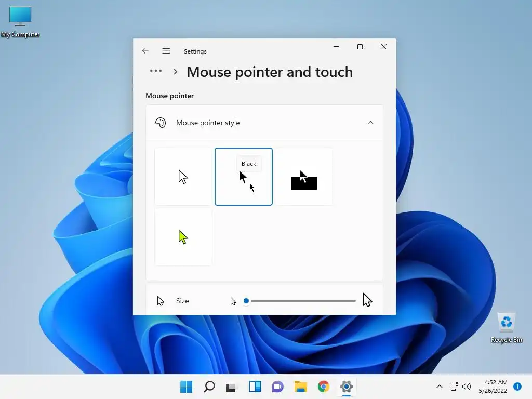
Task: Click the large pointer icon right of slider
Action: [367, 300]
